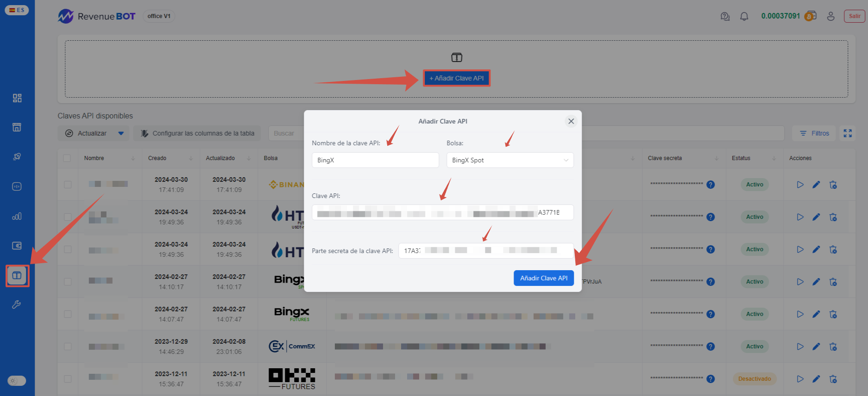Click the Nombre de la clave API field
The image size is (868, 396).
(375, 160)
